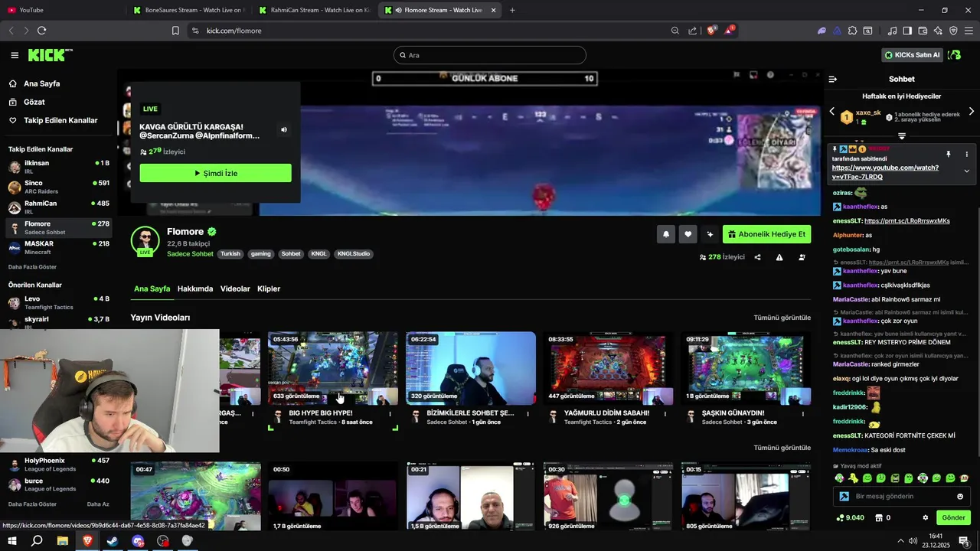Switch to the Klipler tab

(269, 289)
